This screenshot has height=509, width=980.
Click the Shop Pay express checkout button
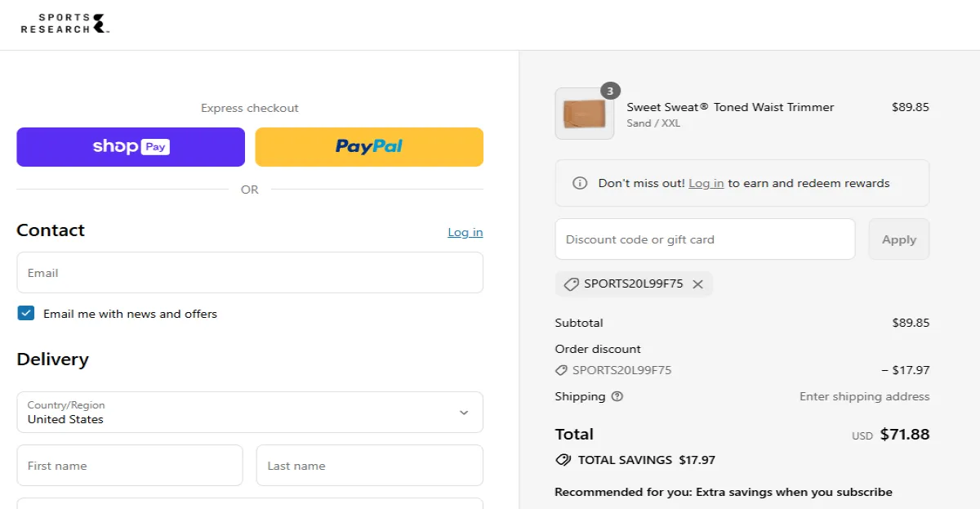130,146
